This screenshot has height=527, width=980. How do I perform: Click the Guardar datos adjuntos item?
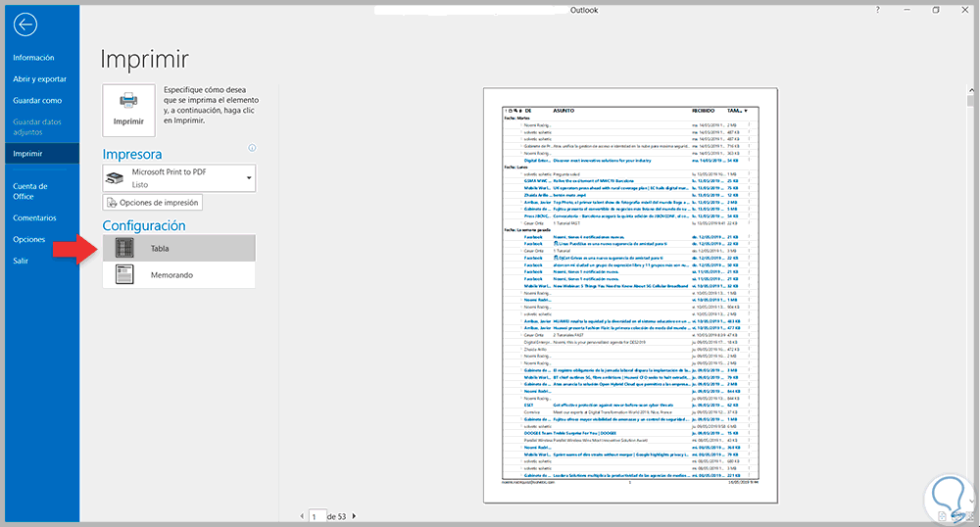[x=37, y=126]
